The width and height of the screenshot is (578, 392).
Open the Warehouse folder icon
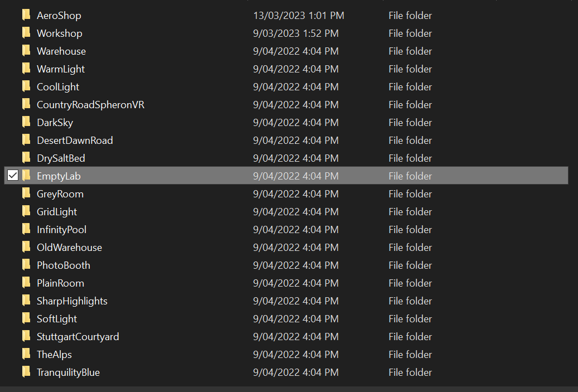pos(26,51)
